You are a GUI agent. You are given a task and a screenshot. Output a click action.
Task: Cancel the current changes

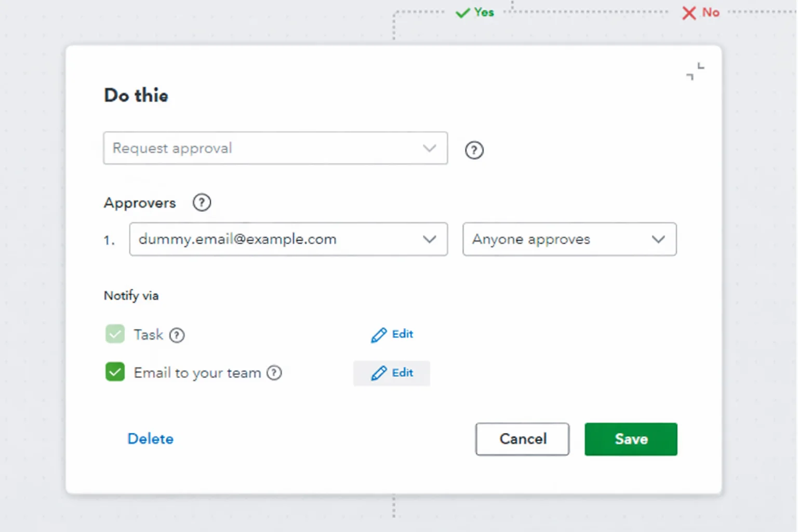522,439
